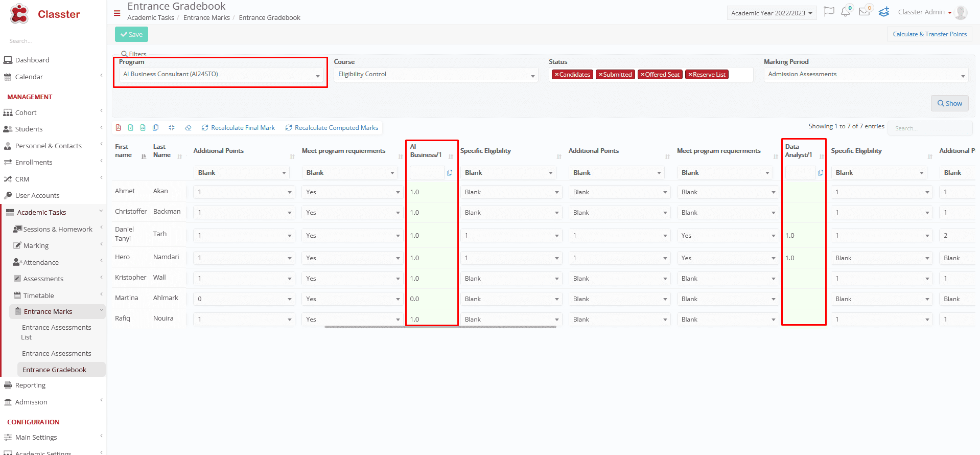Expand Calendar in sidebar
Viewport: 980px width, 455px height.
coord(53,77)
